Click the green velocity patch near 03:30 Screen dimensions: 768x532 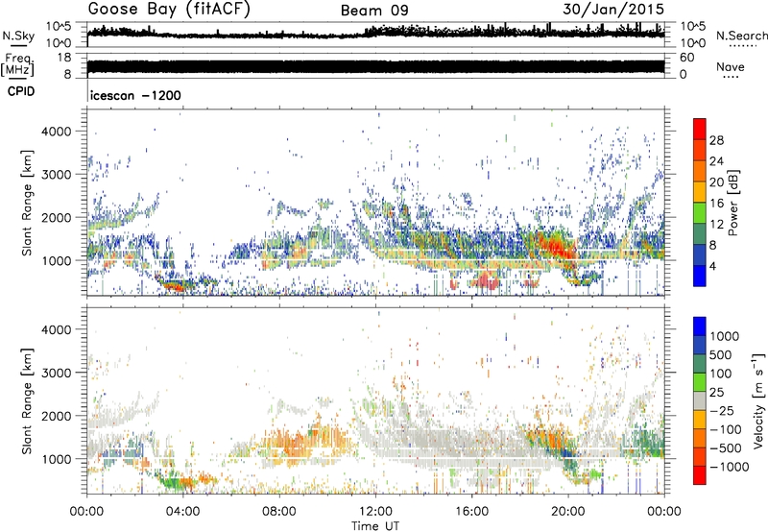tap(172, 482)
